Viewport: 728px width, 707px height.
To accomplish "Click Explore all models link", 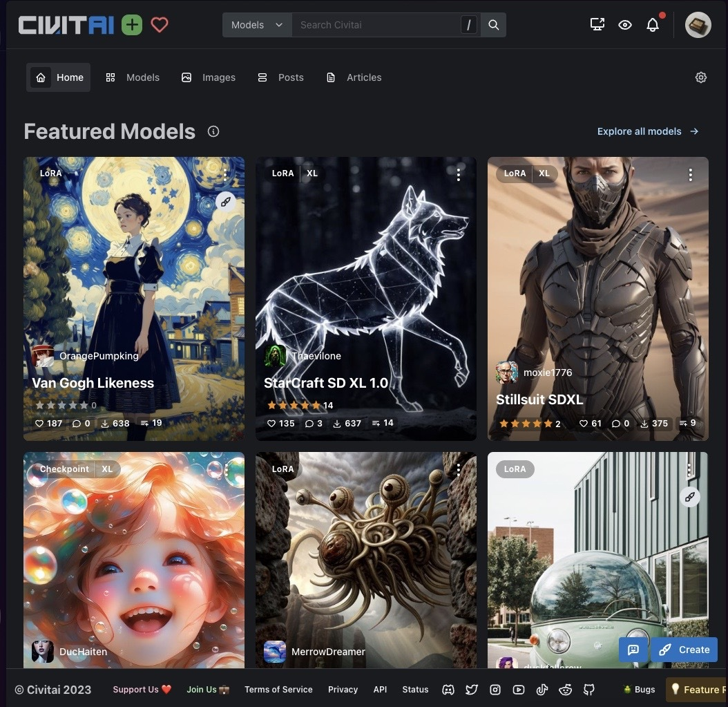I will coord(648,131).
